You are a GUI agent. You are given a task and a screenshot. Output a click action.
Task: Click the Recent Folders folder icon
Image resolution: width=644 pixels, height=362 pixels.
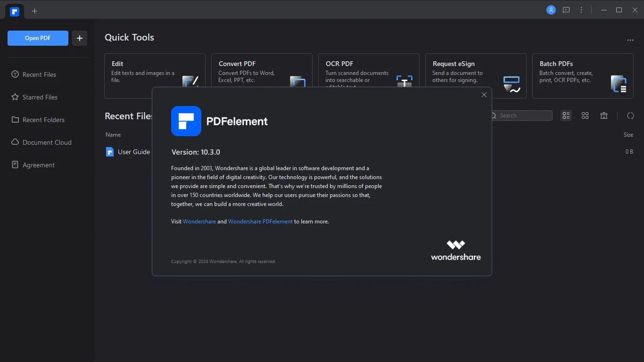pos(15,120)
